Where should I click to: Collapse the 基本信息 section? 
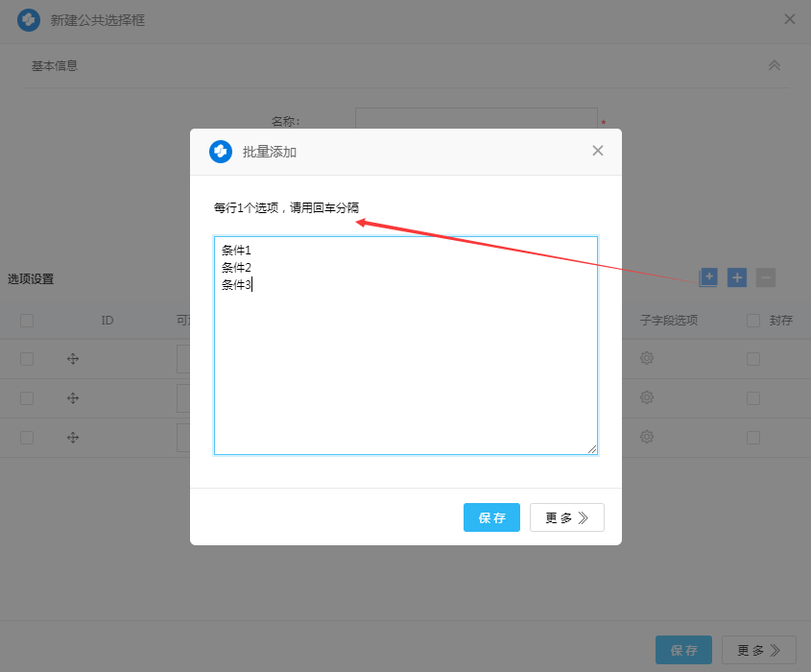point(775,65)
